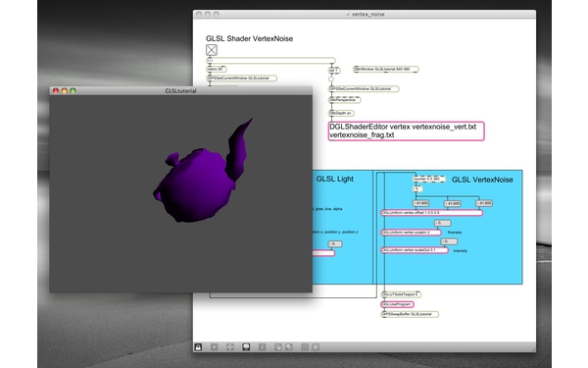Screen dimensions: 588x368
Task: Click send-to-back icon in patcher toolbar
Action: (289, 347)
